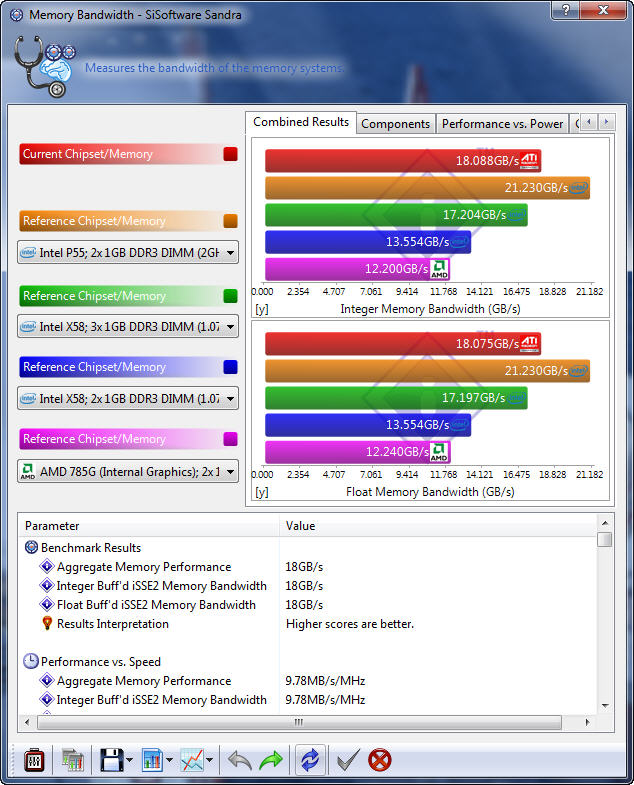Click the horizontal scroll right arrow
The image size is (634, 785).
[587, 722]
